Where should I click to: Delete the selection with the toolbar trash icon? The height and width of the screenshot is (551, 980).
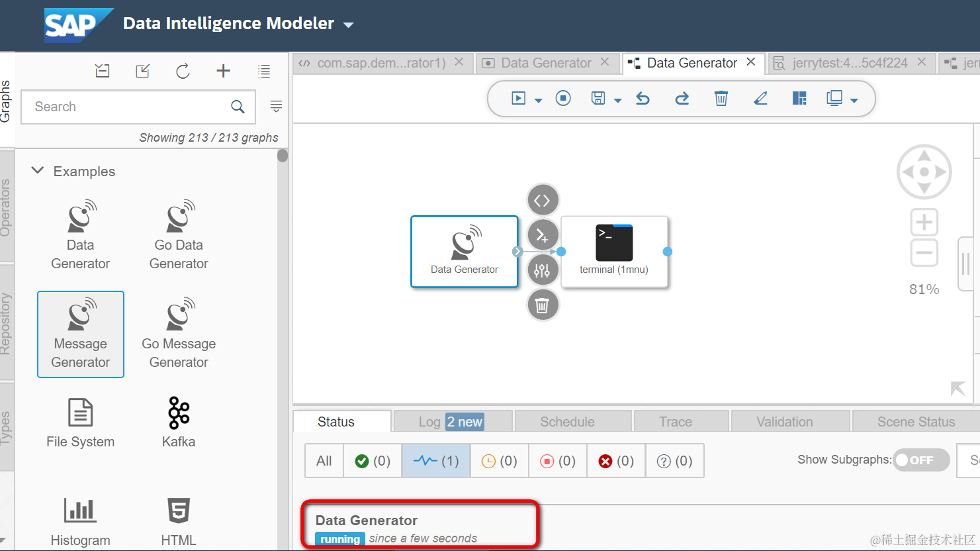[x=721, y=99]
